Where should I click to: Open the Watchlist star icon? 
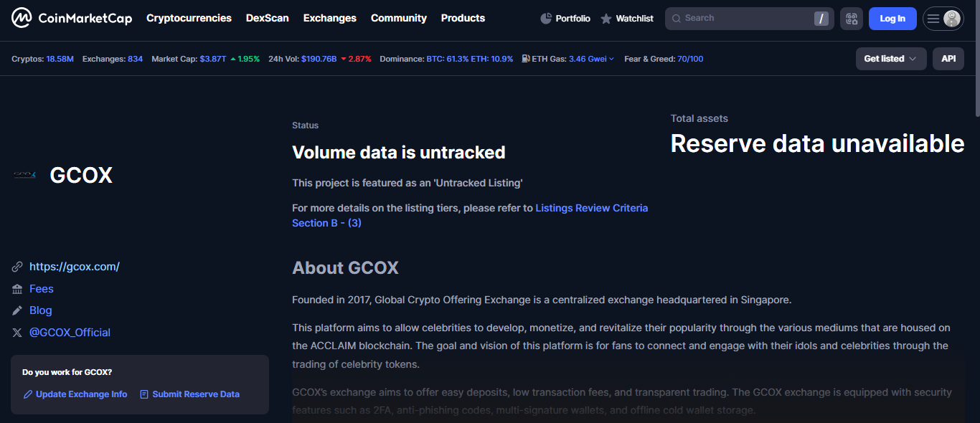tap(606, 19)
